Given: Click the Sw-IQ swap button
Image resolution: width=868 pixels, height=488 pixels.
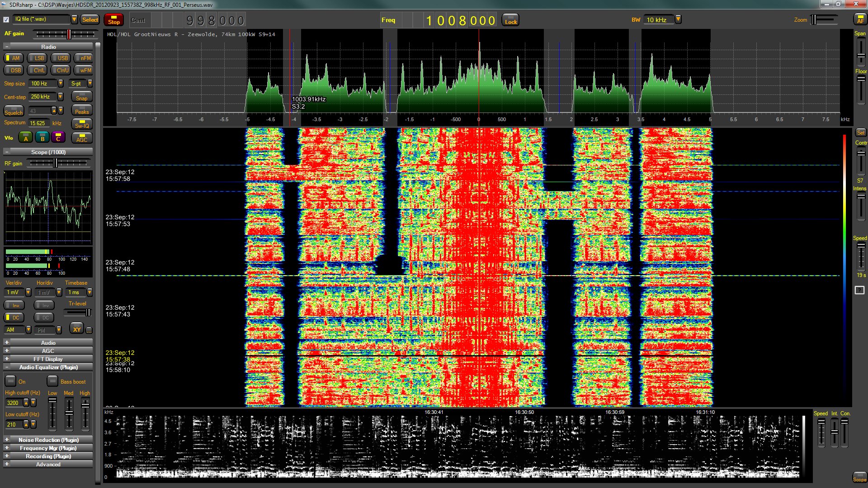Looking at the screenshot, I should (x=82, y=124).
